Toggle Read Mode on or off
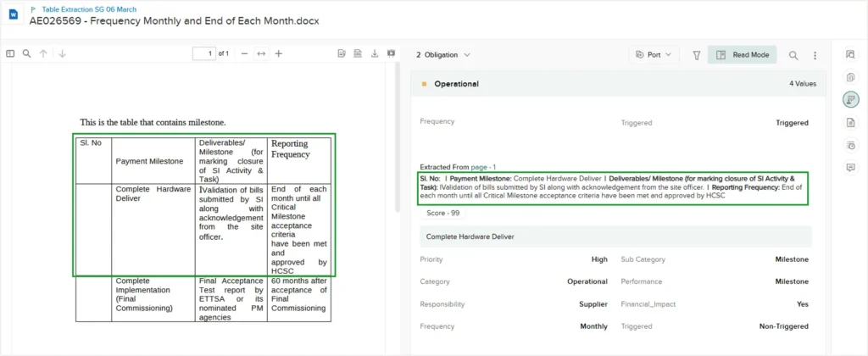The image size is (868, 356). (x=743, y=55)
